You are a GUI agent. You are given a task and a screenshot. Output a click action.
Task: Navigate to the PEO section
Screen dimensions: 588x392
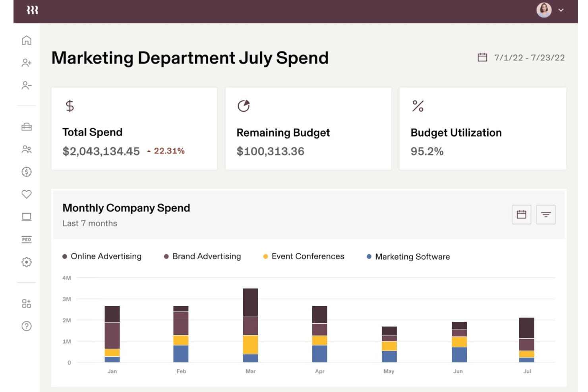click(26, 239)
